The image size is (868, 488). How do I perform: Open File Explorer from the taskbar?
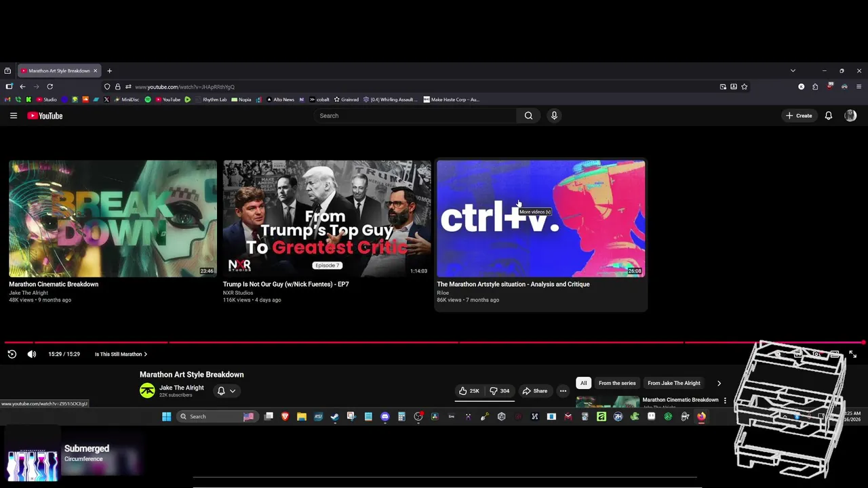302,417
